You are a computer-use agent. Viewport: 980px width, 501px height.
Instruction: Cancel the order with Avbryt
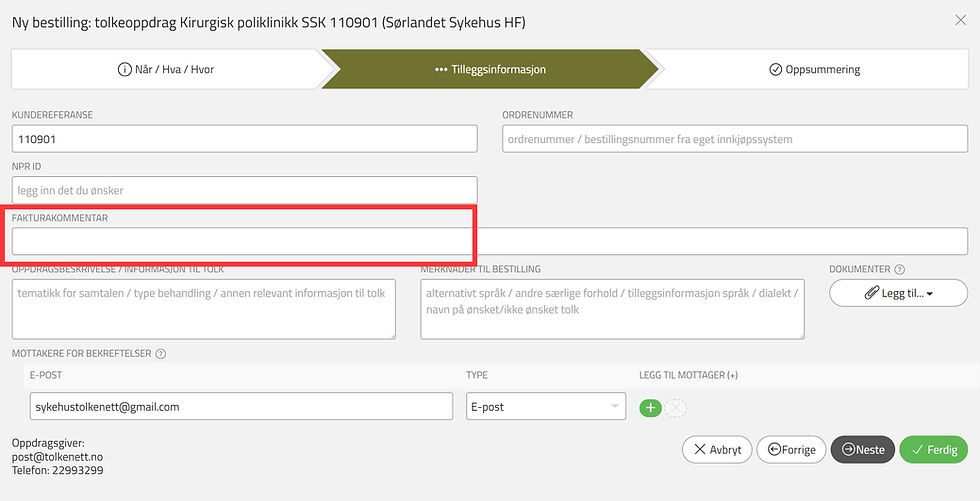(x=717, y=450)
